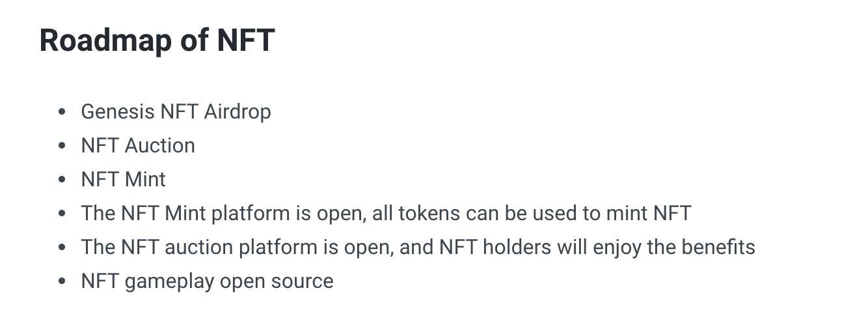Click the 'NFT Mint' list item text
868x314 pixels.
click(x=123, y=179)
